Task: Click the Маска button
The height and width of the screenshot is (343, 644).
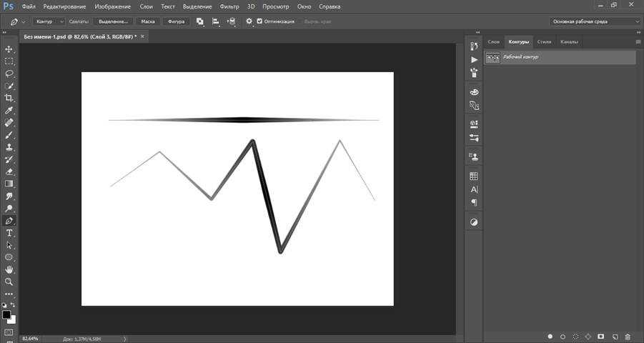Action: (x=148, y=21)
